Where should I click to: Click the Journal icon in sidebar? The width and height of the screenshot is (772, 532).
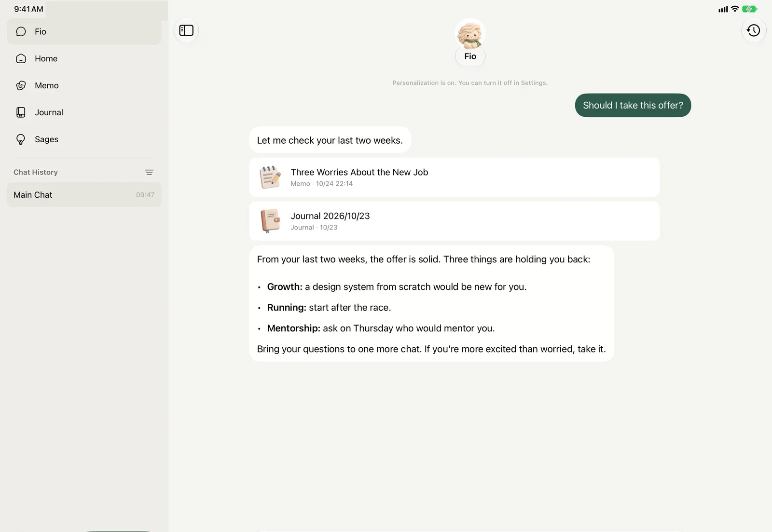point(21,112)
